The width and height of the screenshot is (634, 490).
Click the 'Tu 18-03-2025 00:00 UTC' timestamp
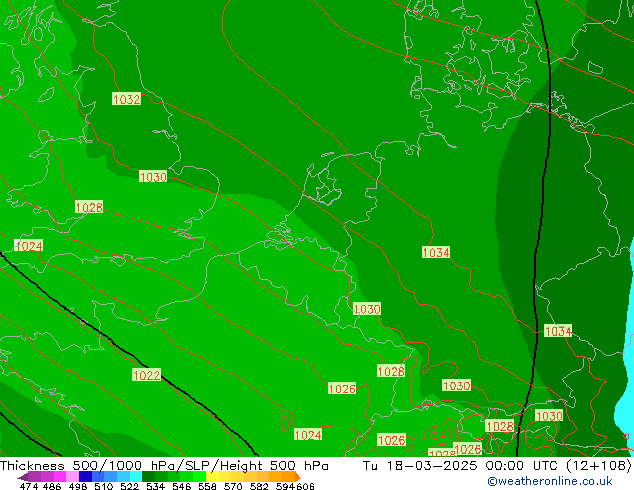pyautogui.click(x=462, y=466)
